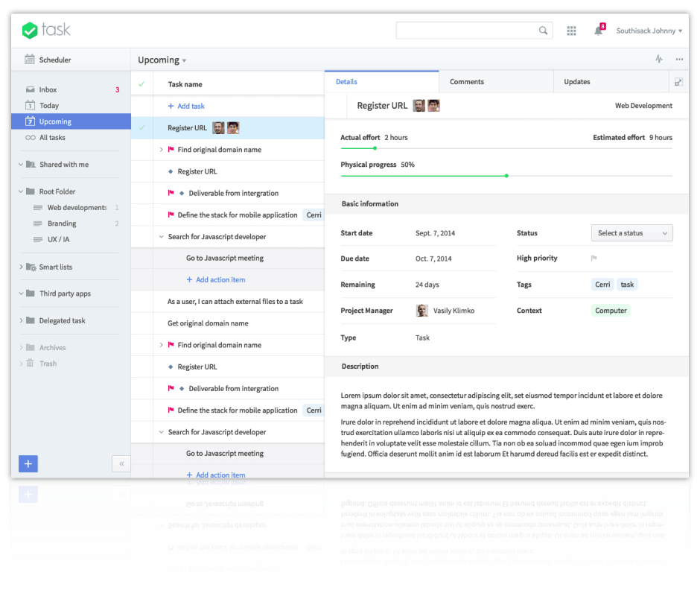Image resolution: width=700 pixels, height=596 pixels.
Task: Open the Southisack Johnny user menu
Action: tap(649, 31)
